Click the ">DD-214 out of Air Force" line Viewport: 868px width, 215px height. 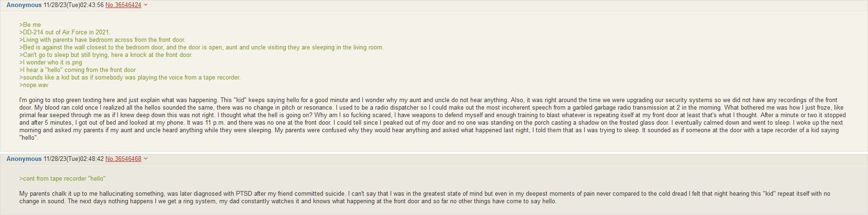[x=65, y=32]
